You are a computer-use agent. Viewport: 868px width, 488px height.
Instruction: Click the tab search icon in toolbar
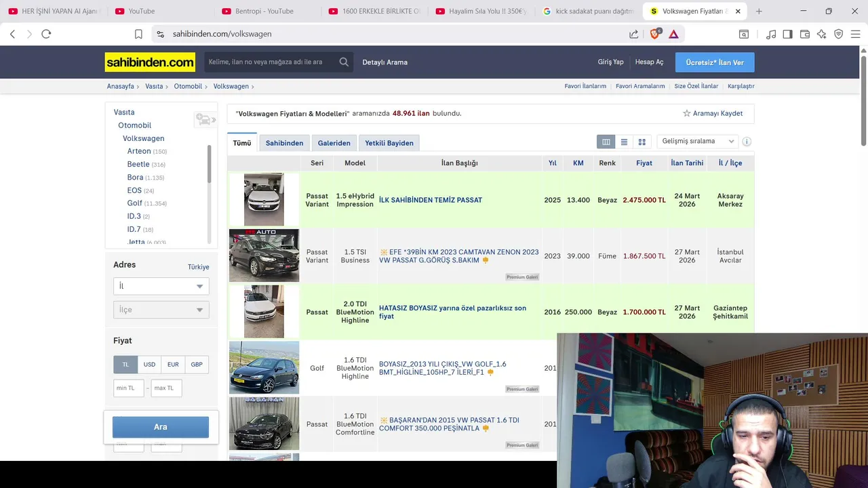[744, 34]
